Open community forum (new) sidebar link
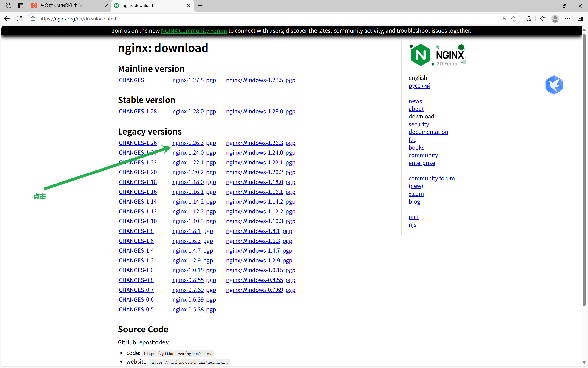This screenshot has width=588, height=368. pyautogui.click(x=432, y=182)
